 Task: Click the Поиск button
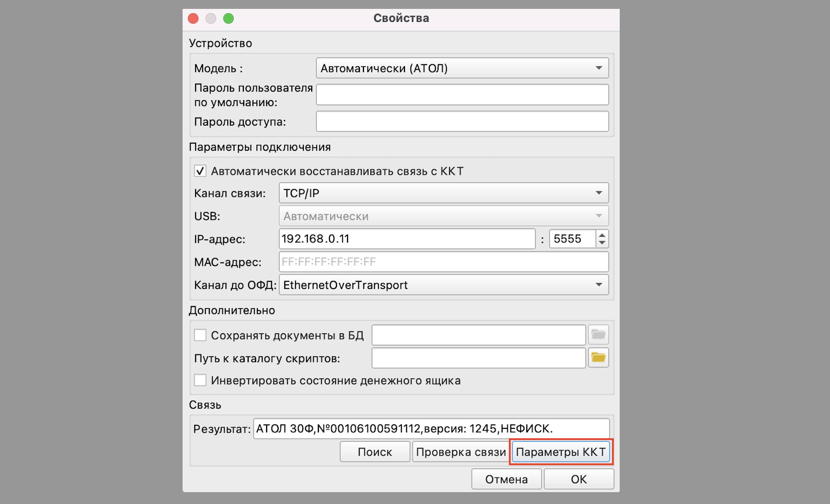pos(375,452)
